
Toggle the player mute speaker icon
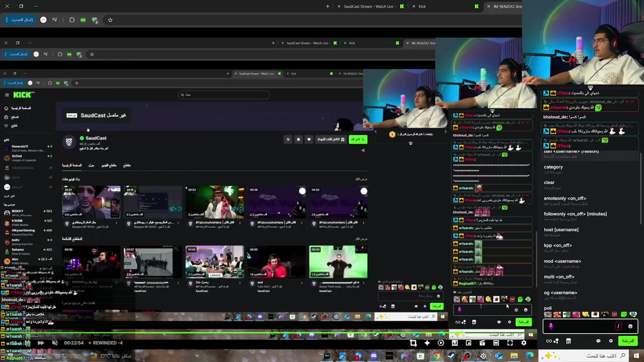point(55,343)
